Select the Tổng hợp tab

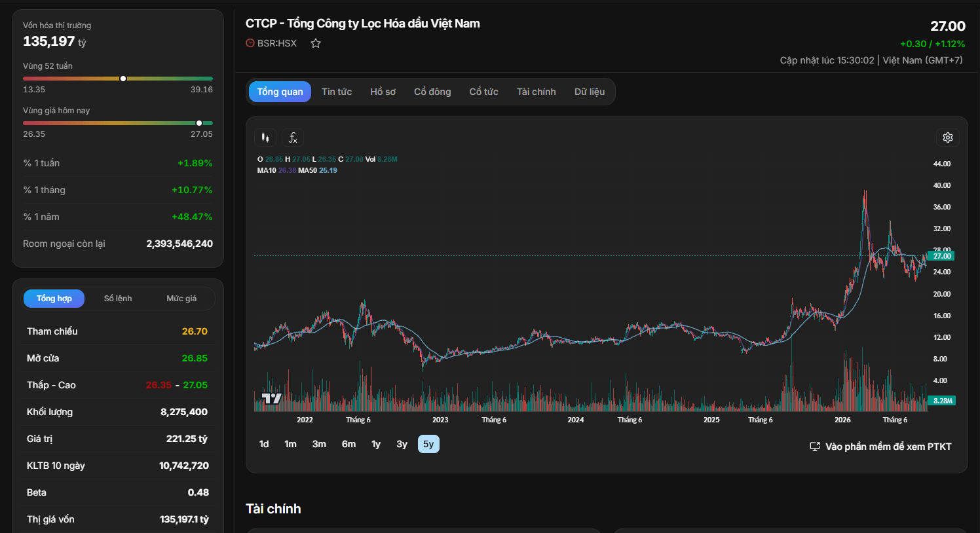coord(54,299)
